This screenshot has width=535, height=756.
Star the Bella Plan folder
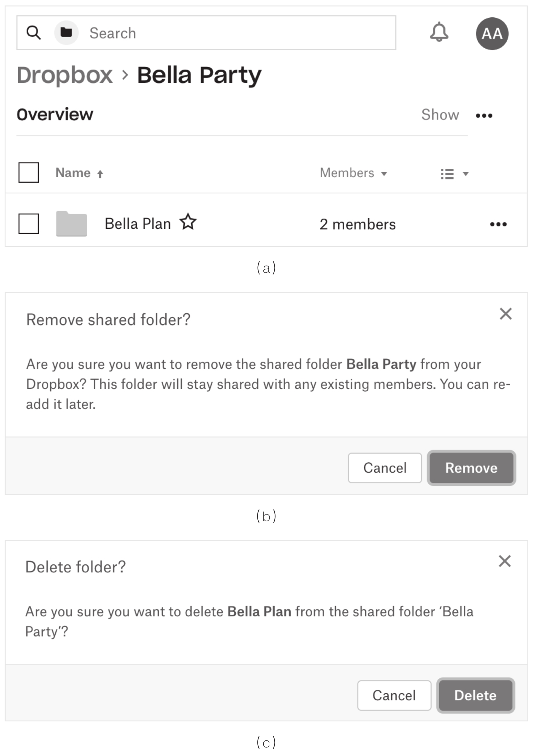[x=188, y=222]
